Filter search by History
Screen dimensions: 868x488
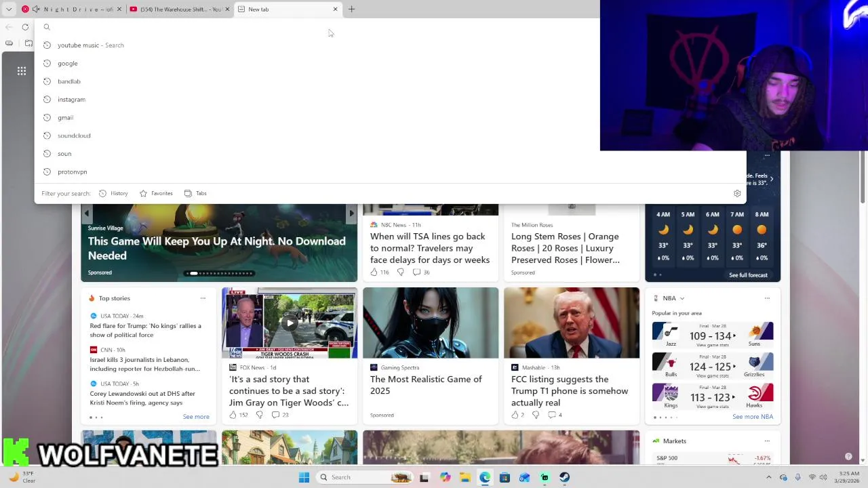tap(113, 193)
